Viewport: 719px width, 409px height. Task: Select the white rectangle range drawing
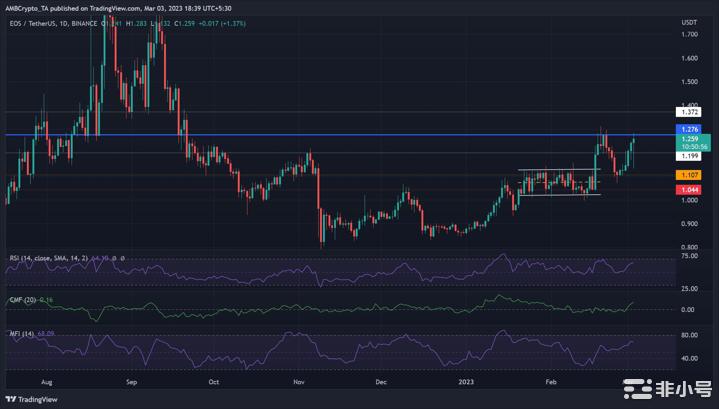pos(558,183)
